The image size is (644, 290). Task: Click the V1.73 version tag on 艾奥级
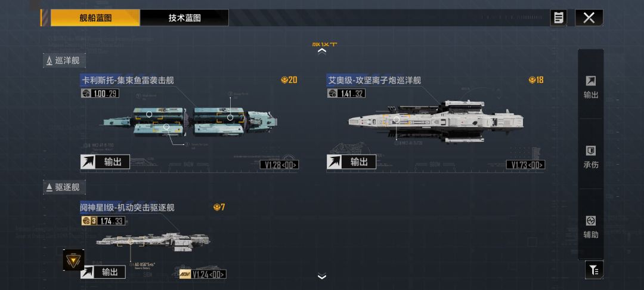526,165
